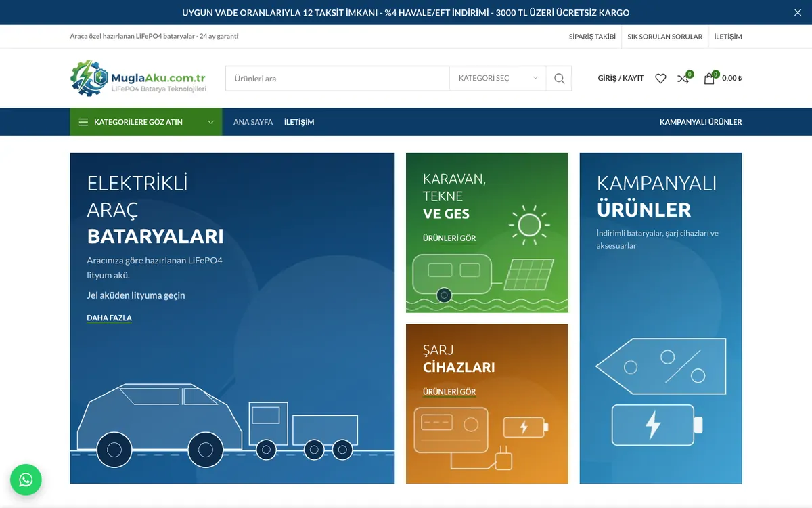Click the ŞARJ CİHAZLARI banner heading

coord(459,359)
